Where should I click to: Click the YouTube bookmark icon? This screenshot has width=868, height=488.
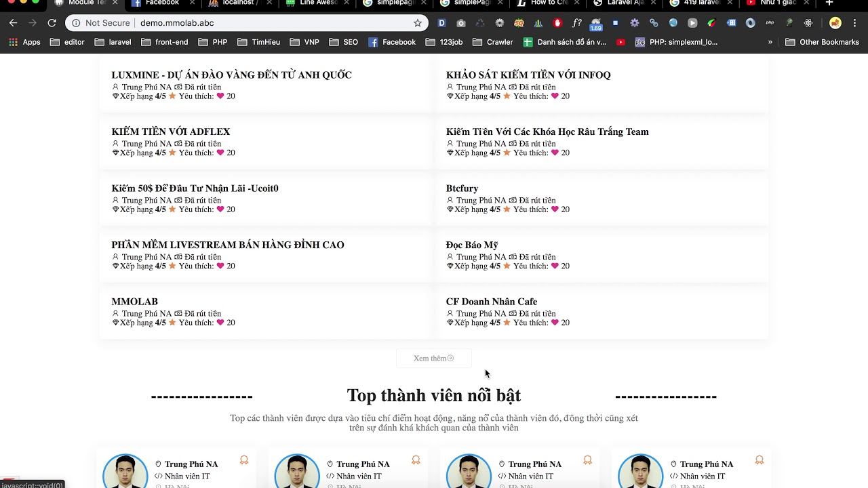click(620, 42)
